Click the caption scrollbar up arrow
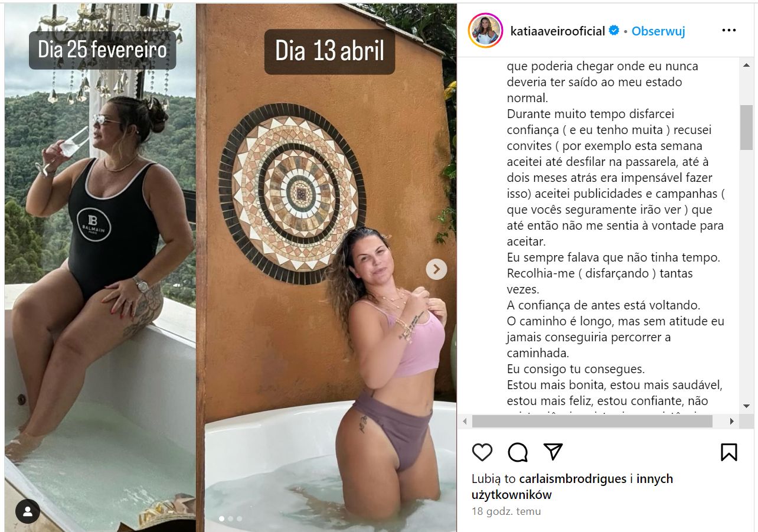The image size is (758, 532). [746, 65]
